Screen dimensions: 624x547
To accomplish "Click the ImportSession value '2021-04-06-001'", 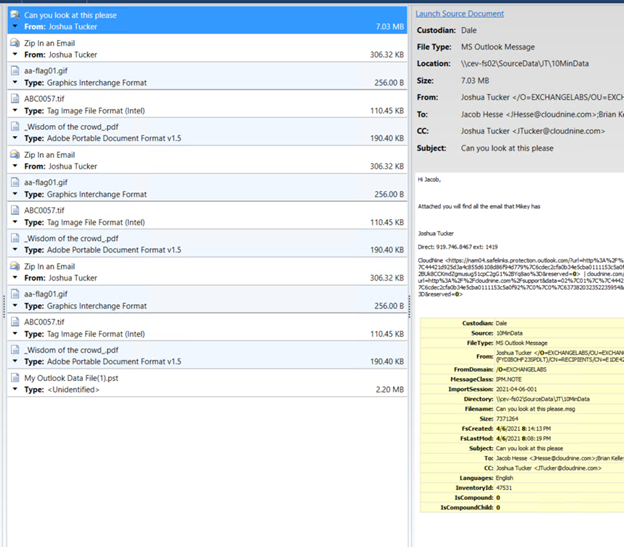I will tap(516, 389).
